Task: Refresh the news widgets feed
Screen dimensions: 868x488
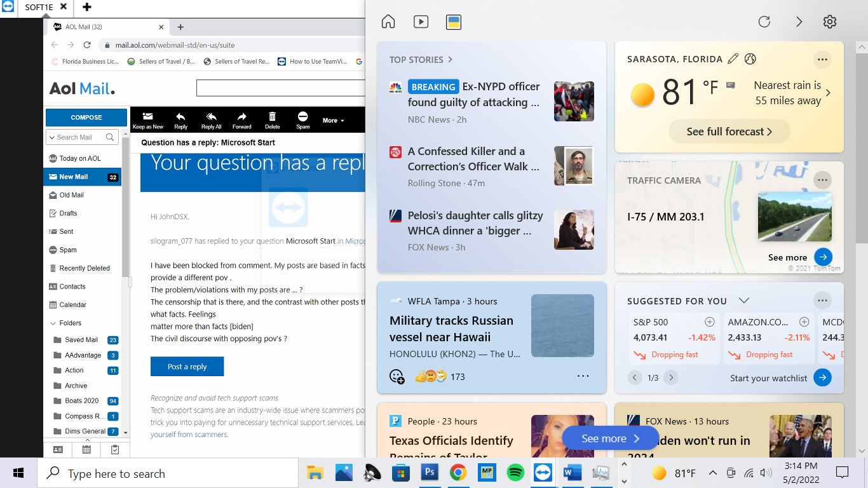Action: pyautogui.click(x=764, y=22)
